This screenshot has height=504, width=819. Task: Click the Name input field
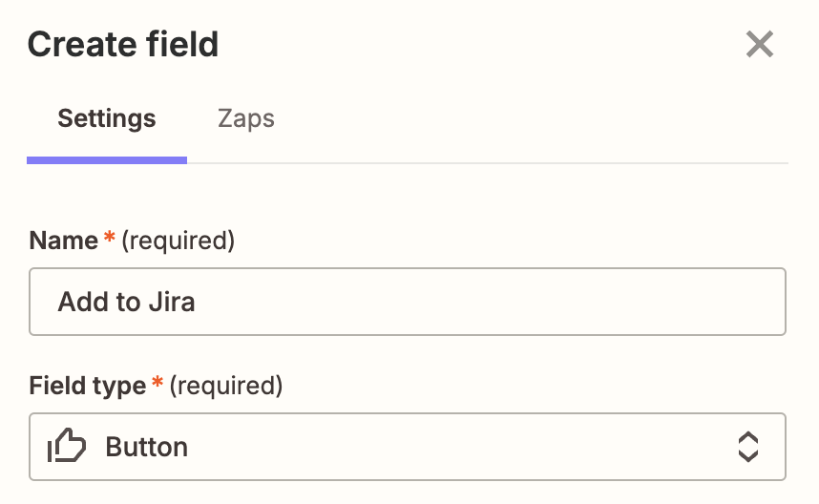point(407,302)
